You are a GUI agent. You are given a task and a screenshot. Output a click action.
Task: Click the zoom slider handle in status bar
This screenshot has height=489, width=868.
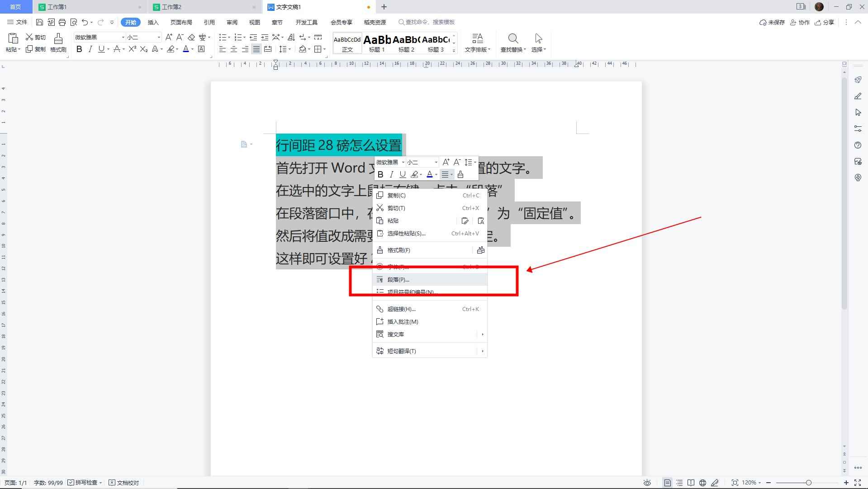click(808, 483)
